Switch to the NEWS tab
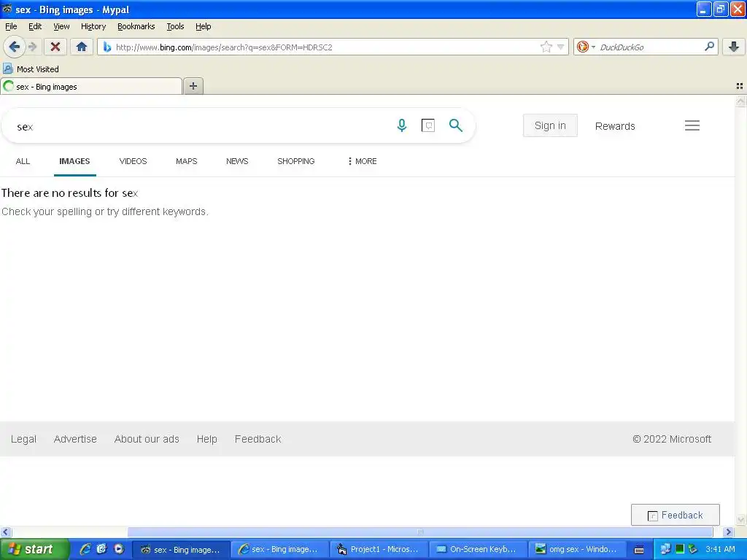 (237, 161)
